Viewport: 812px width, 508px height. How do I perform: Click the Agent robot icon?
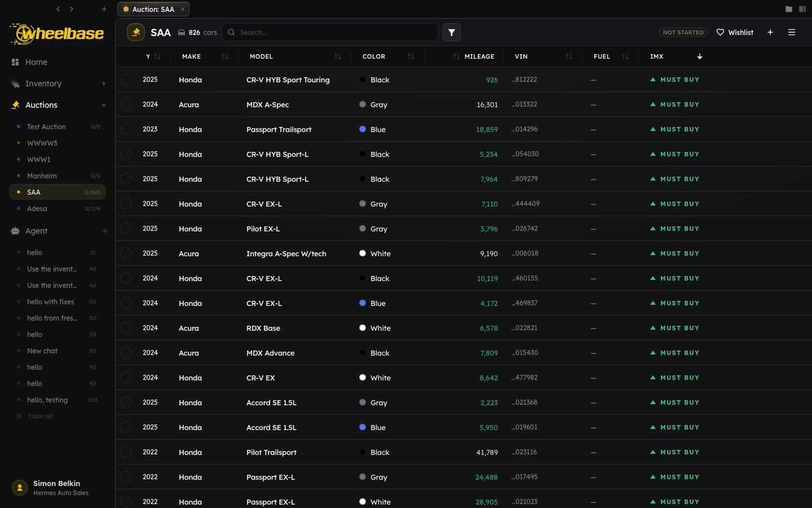(15, 231)
